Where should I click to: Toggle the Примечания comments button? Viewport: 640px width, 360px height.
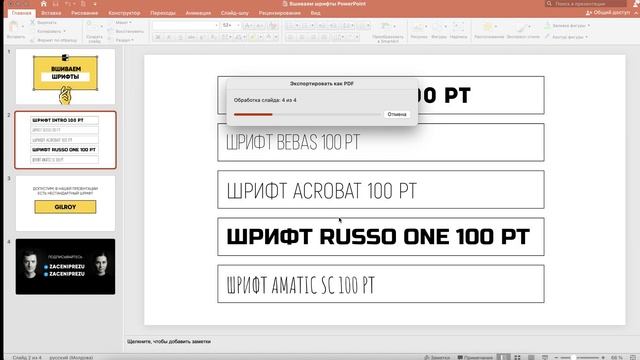tap(475, 357)
